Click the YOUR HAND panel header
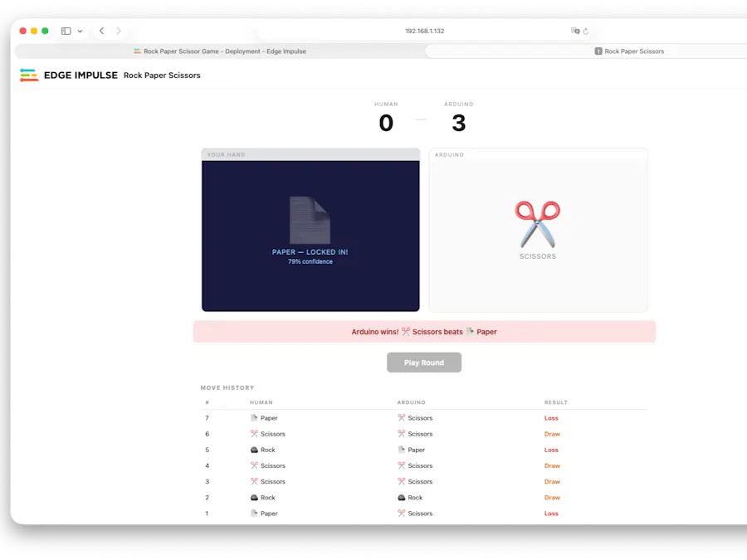 310,155
